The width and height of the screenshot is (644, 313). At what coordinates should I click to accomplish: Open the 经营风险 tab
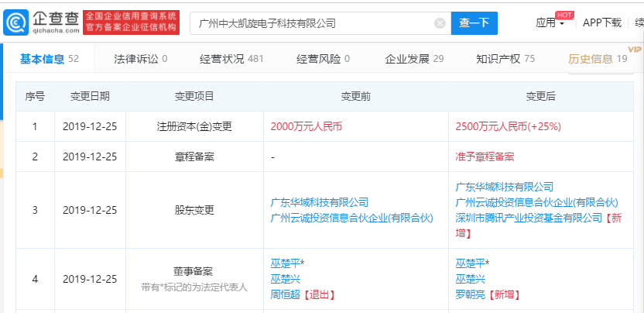click(324, 59)
